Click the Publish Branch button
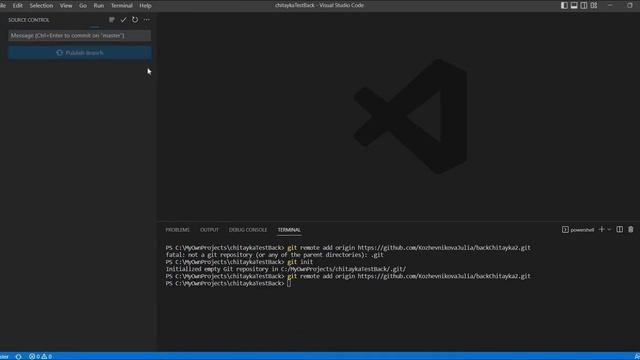Image resolution: width=640 pixels, height=360 pixels. click(x=80, y=53)
